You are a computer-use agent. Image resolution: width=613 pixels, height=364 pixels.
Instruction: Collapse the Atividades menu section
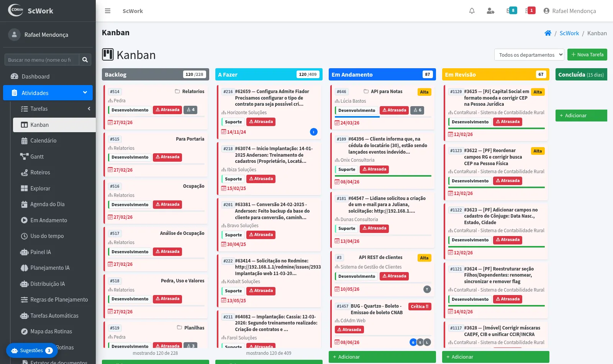coord(48,93)
